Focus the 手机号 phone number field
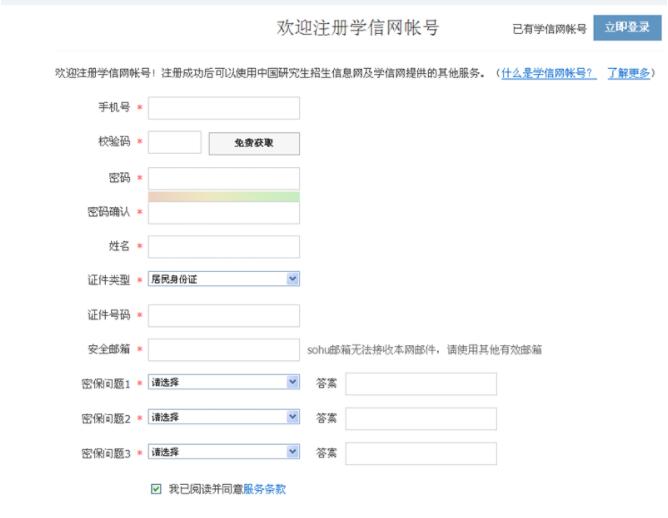This screenshot has width=668, height=518. 224,108
